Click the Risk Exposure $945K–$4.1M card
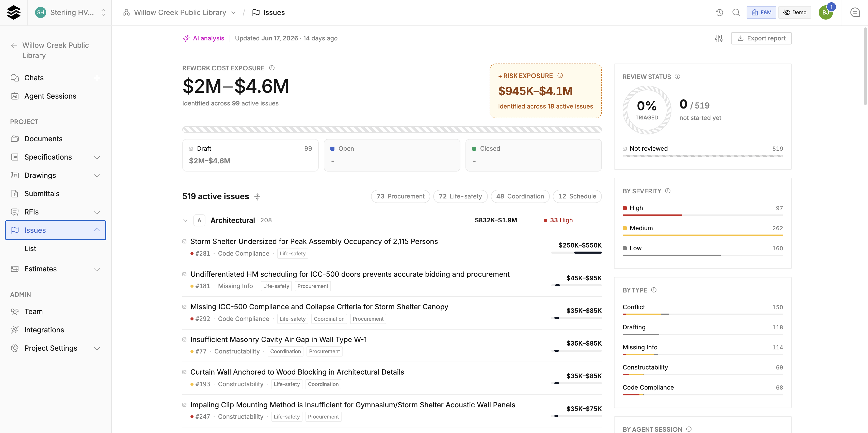The image size is (868, 433). pyautogui.click(x=545, y=91)
